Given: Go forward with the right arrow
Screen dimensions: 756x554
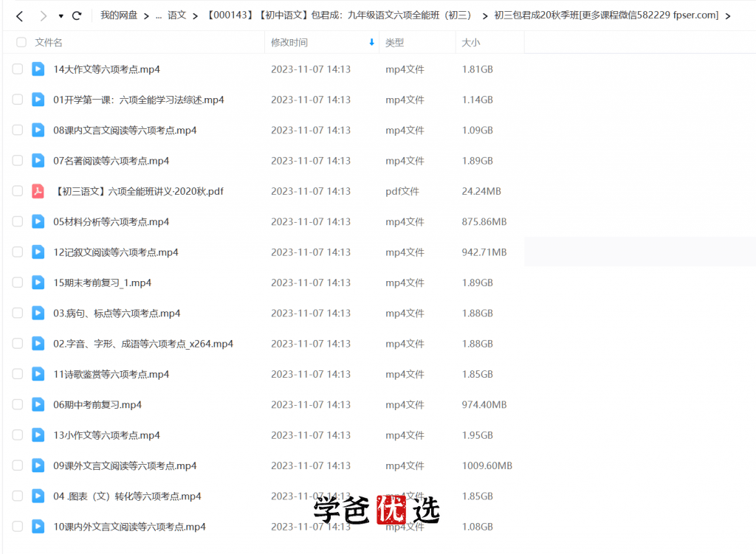Looking at the screenshot, I should tap(44, 16).
